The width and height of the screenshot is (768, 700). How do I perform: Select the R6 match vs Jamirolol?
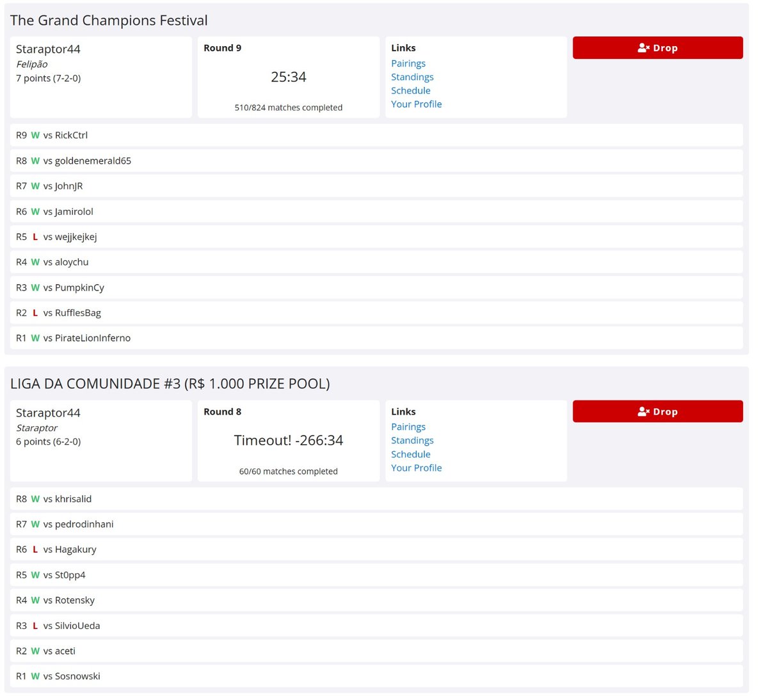click(376, 211)
